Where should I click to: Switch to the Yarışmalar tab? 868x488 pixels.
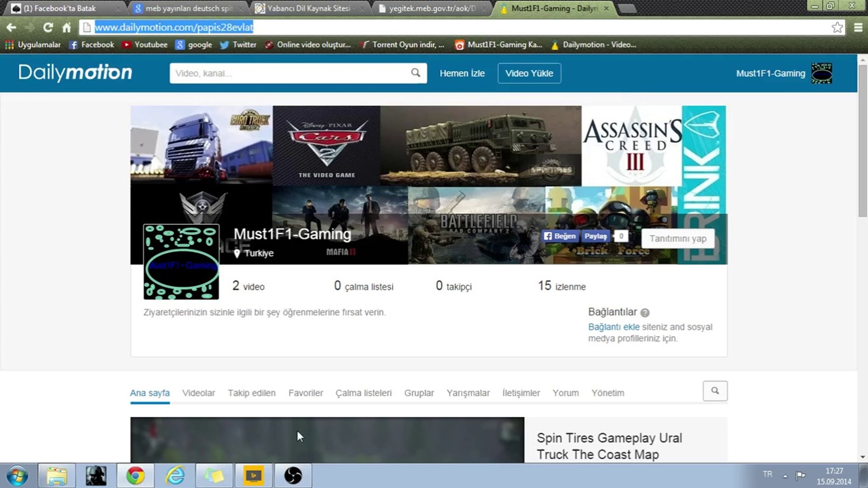468,393
